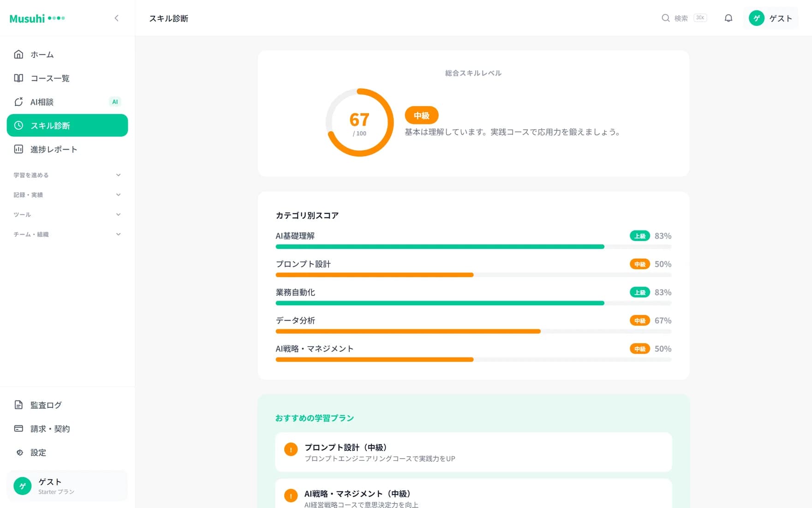Open the AI戦略・マネジメント（中級）plan card
Image resolution: width=812 pixels, height=508 pixels.
473,494
